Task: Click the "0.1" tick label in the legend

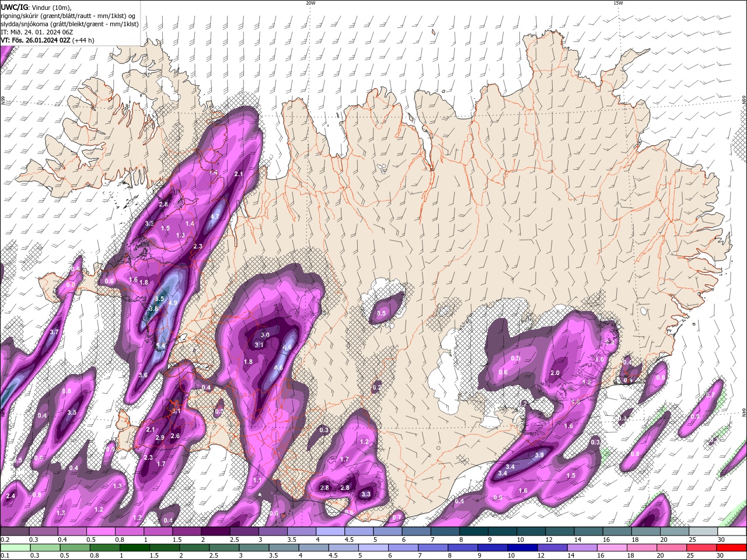Action: coord(5,556)
